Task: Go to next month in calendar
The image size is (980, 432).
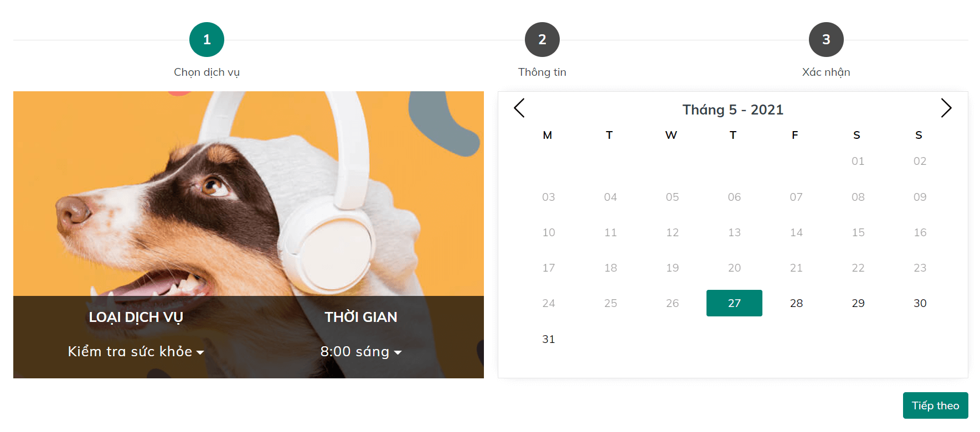Action: [946, 108]
